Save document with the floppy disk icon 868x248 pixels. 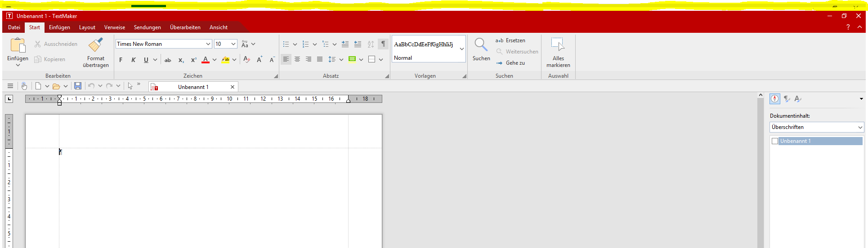point(78,86)
